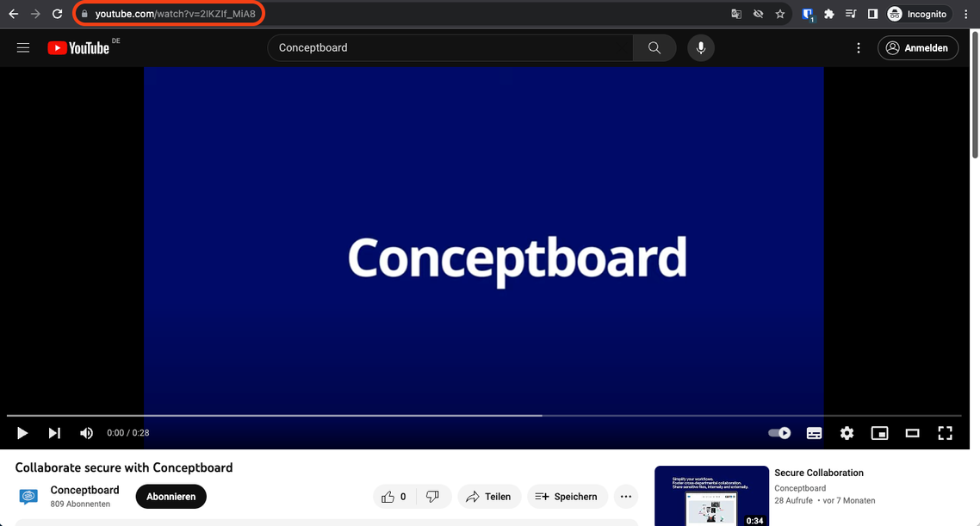980x526 pixels.
Task: Open the Conceptboard channel name link
Action: tap(85, 490)
